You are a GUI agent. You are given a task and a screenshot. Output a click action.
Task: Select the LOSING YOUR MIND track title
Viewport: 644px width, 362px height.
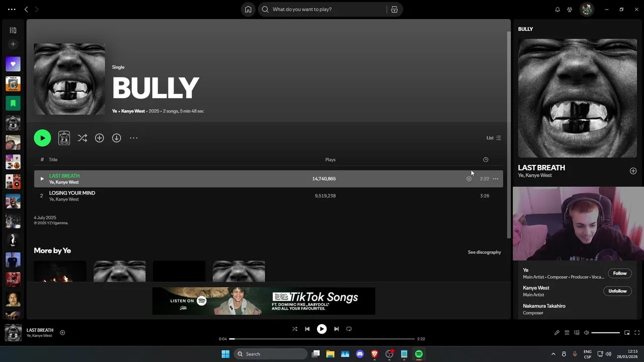[72, 193]
